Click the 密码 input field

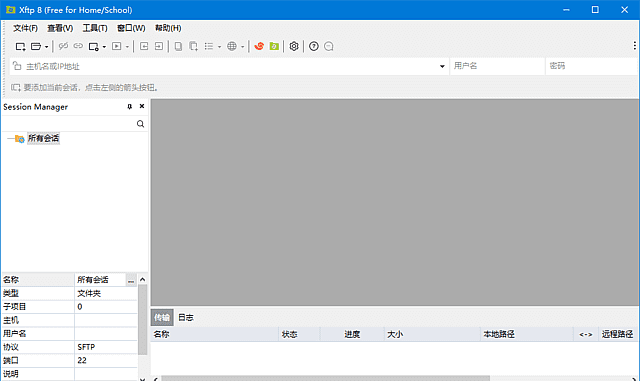[592, 66]
